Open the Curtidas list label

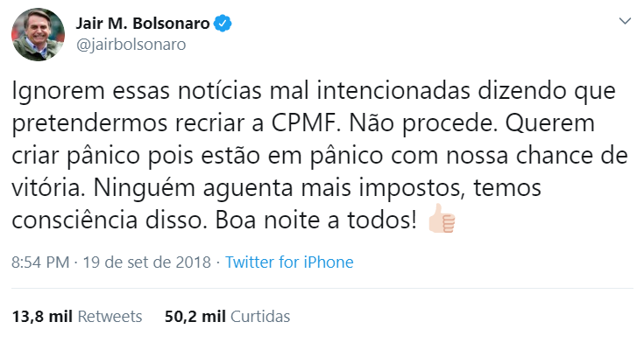click(260, 317)
